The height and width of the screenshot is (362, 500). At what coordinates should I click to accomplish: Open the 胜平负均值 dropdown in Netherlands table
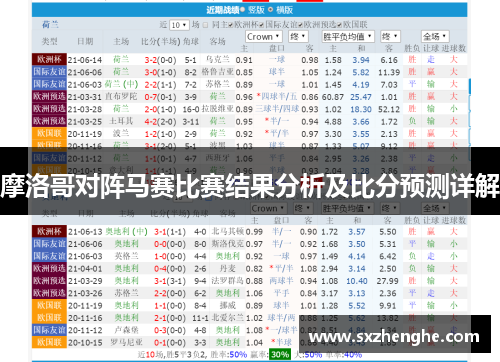[x=348, y=36]
